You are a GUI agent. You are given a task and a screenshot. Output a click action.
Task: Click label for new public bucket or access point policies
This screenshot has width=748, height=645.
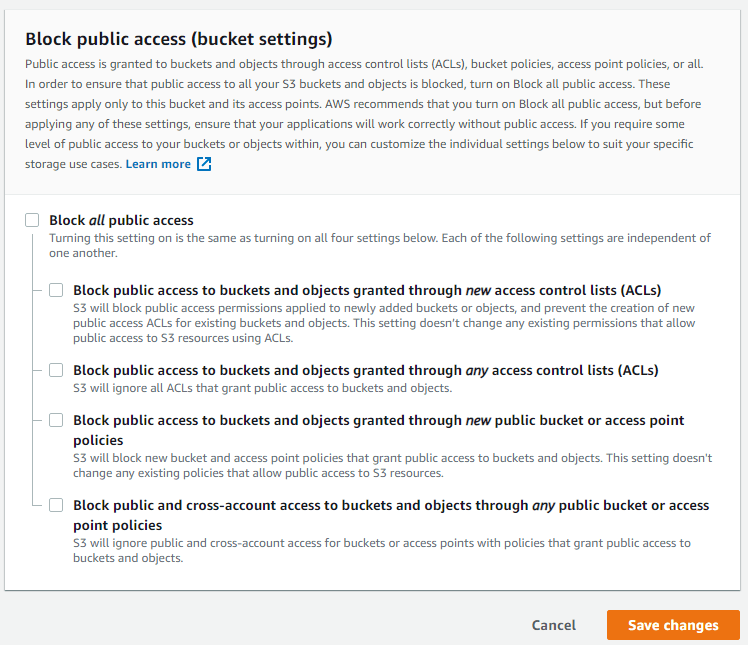pyautogui.click(x=378, y=421)
